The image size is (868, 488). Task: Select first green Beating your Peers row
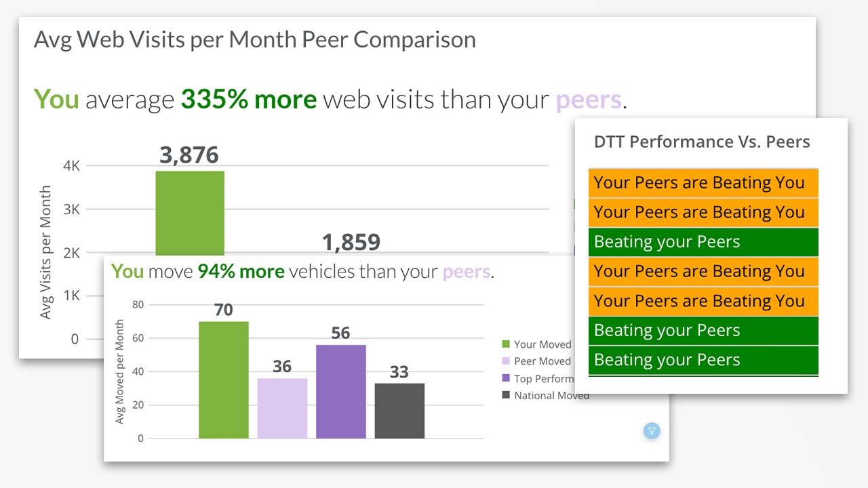tap(703, 242)
